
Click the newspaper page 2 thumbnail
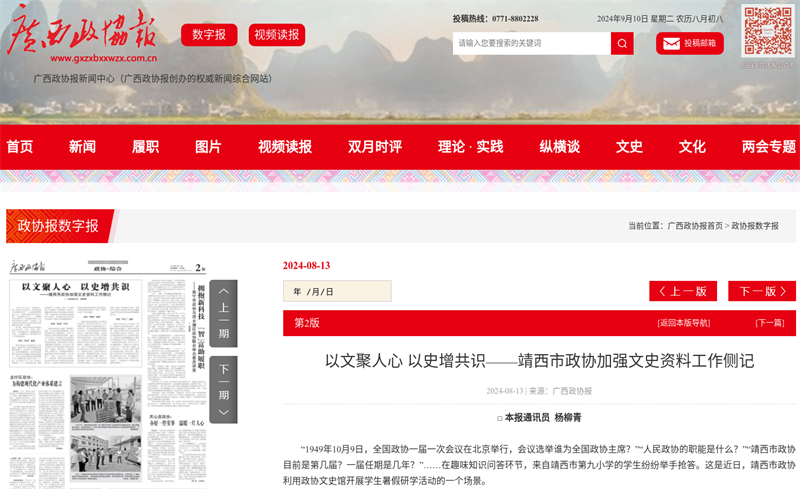[x=108, y=375]
